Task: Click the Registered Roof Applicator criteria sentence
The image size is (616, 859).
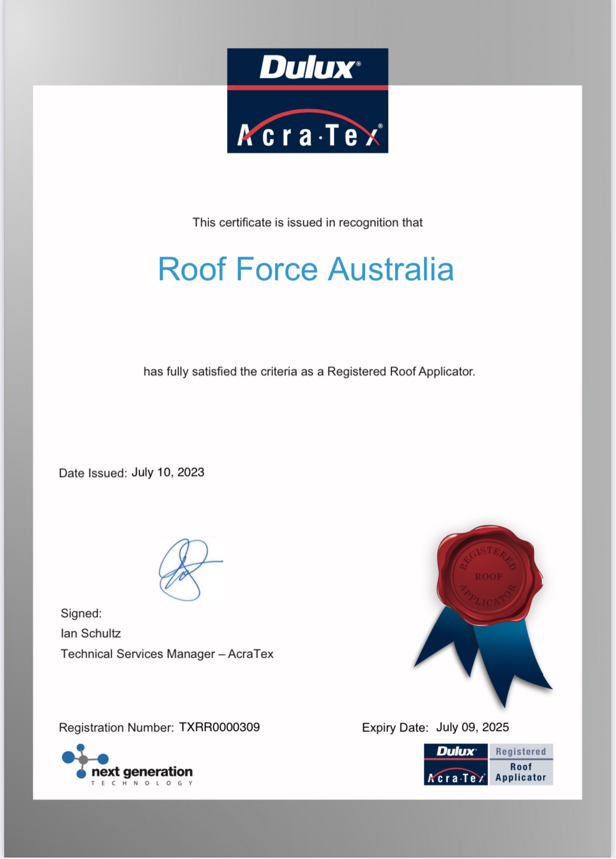Action: 309,371
